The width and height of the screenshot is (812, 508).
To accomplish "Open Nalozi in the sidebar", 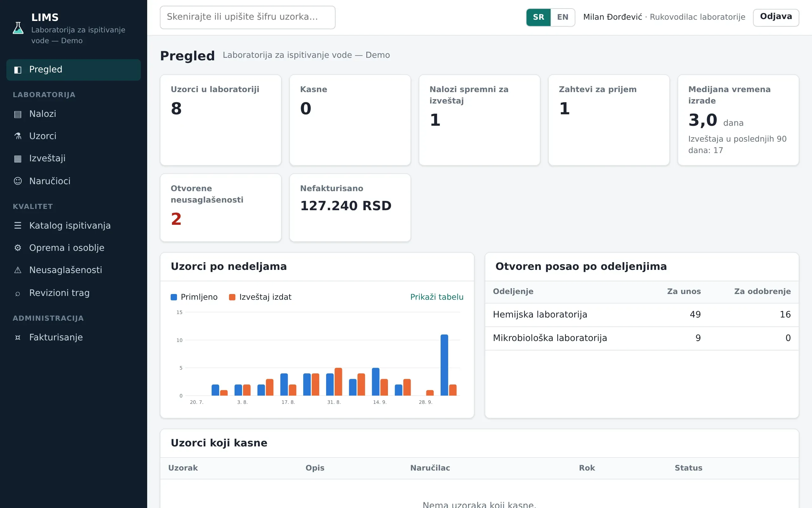I will click(74, 114).
